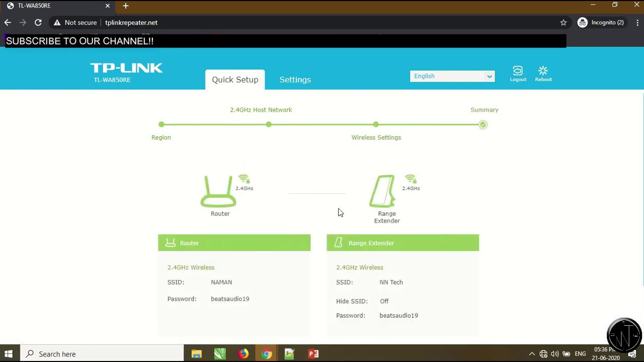The image size is (644, 362).
Task: Close the TL-WA850RE browser tab
Action: (x=107, y=6)
